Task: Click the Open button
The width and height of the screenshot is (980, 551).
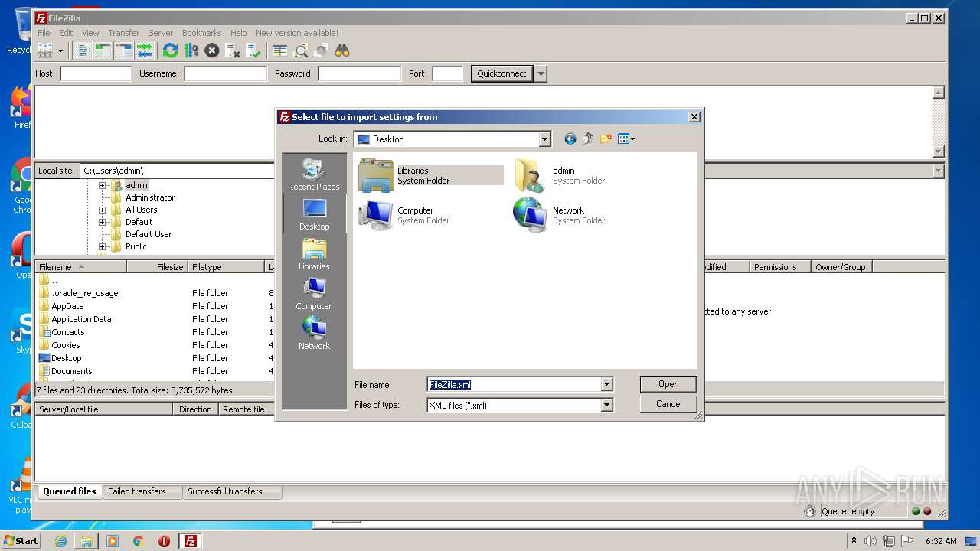Action: (x=668, y=384)
